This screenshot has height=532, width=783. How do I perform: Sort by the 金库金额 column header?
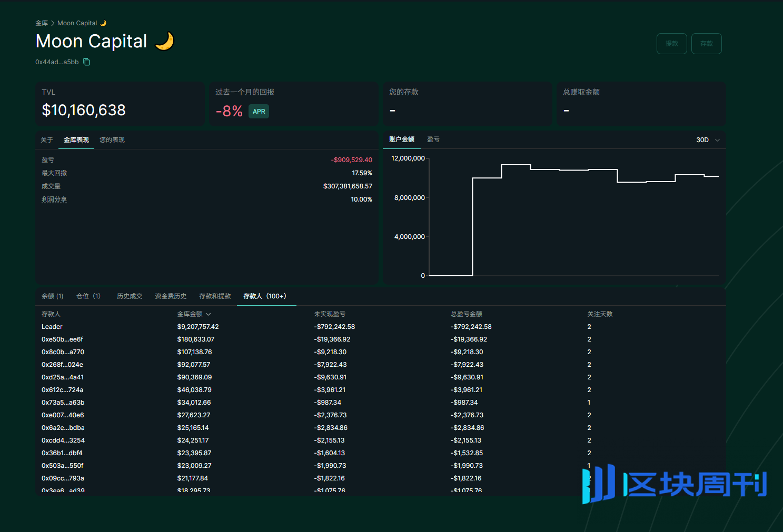(x=194, y=314)
